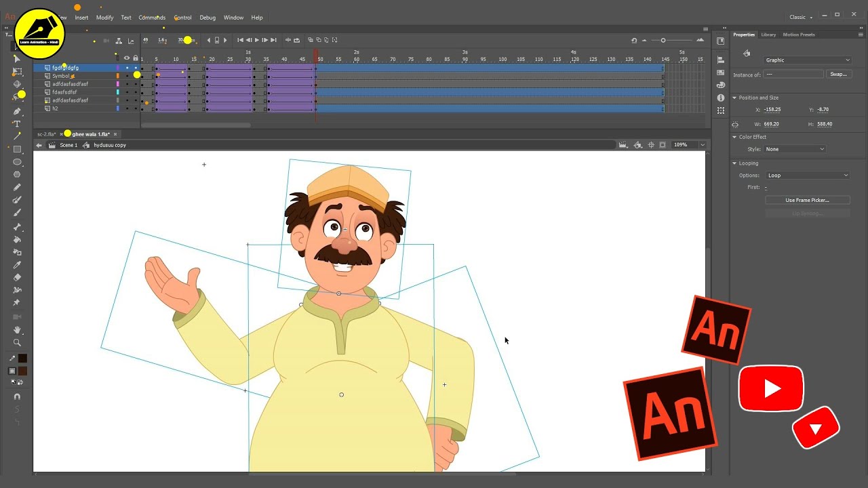Select the Pen tool in the toolbar

pyautogui.click(x=17, y=110)
